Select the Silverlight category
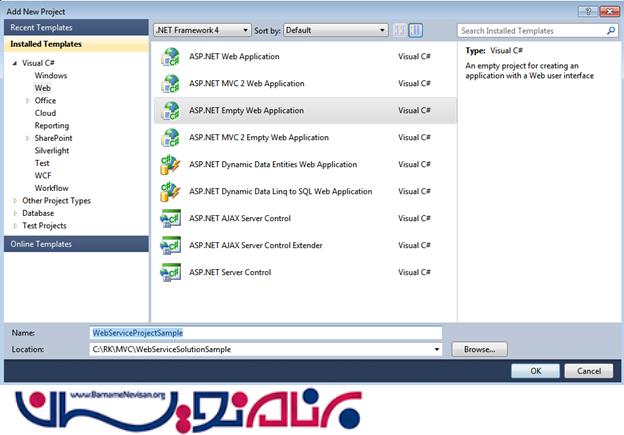The image size is (624, 435). (x=52, y=150)
